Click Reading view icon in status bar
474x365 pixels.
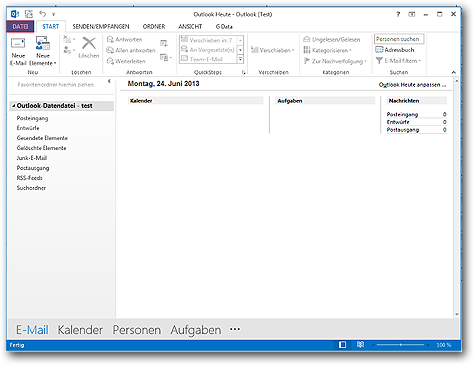tap(360, 345)
